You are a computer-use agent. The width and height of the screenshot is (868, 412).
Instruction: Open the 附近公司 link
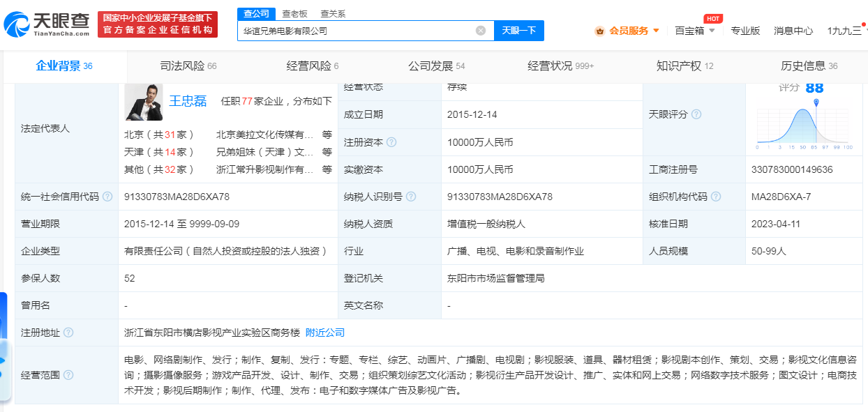[325, 333]
